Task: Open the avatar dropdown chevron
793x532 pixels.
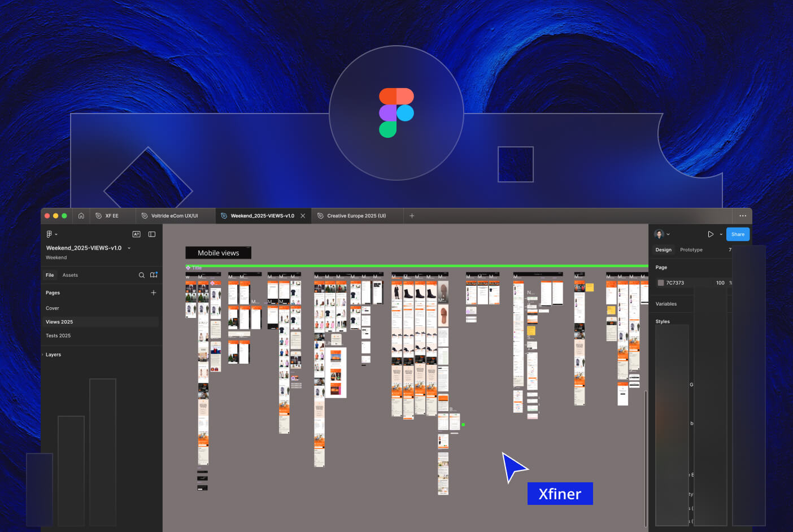Action: click(668, 234)
